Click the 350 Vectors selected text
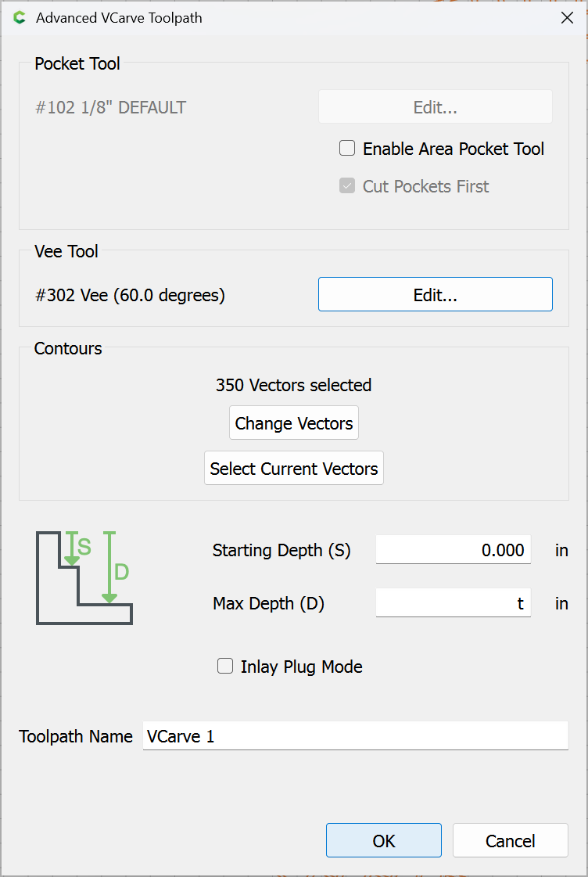 click(293, 385)
